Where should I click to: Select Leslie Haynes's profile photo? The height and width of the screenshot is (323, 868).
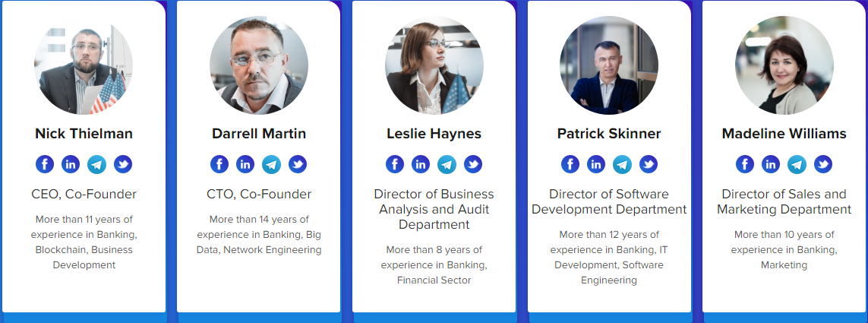coord(434,66)
